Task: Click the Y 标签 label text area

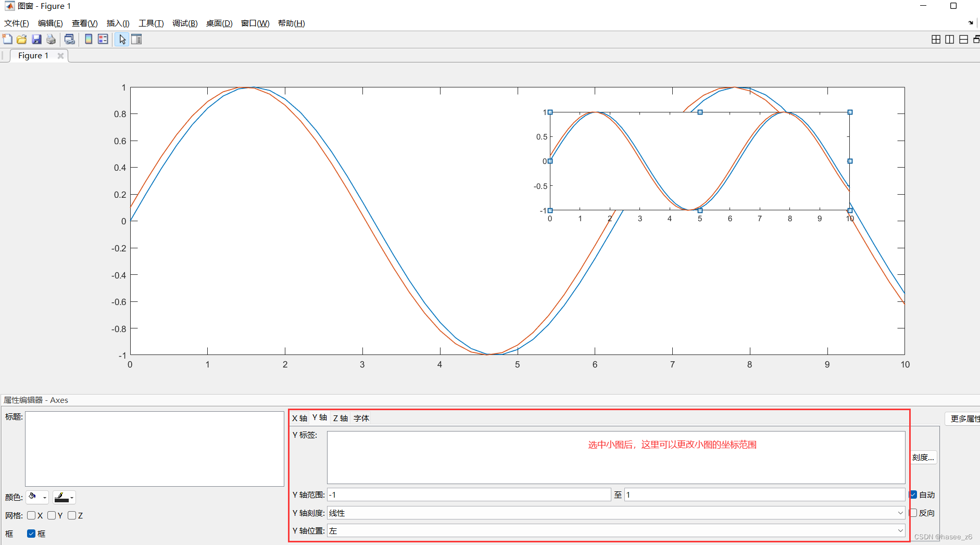Action: tap(616, 457)
